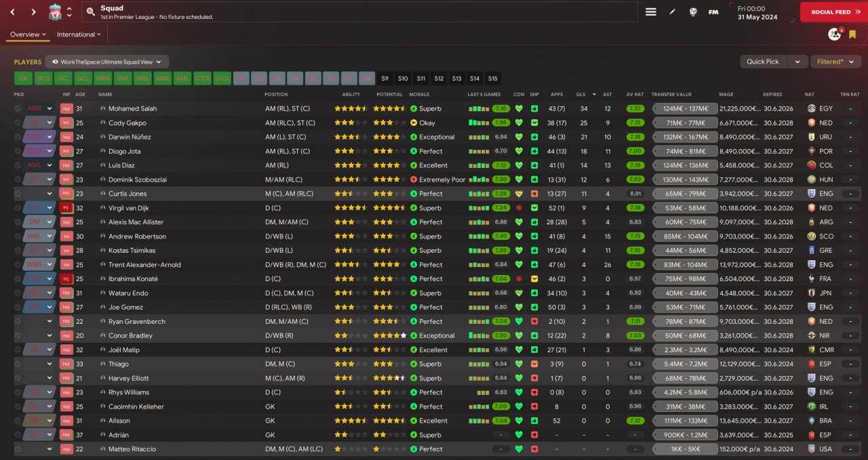
Task: Select the GK position slot tab
Action: coord(23,79)
